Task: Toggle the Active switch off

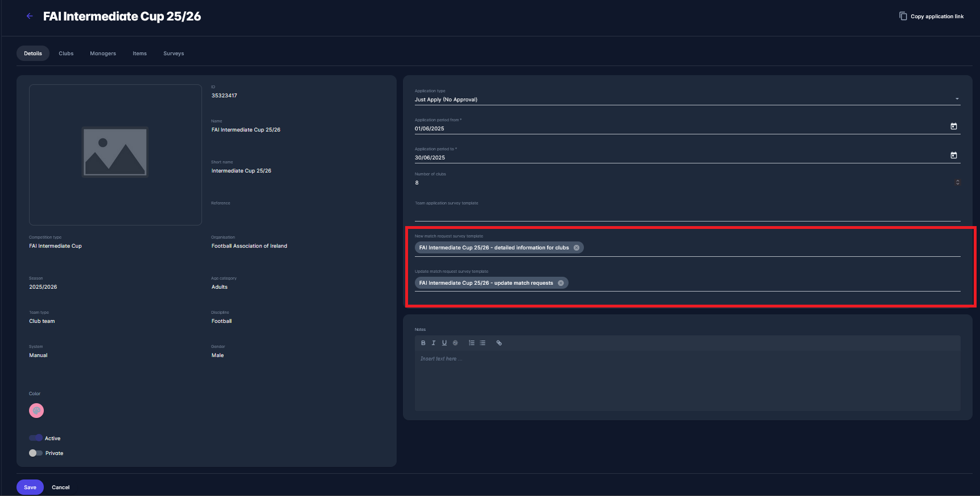Action: coord(36,438)
